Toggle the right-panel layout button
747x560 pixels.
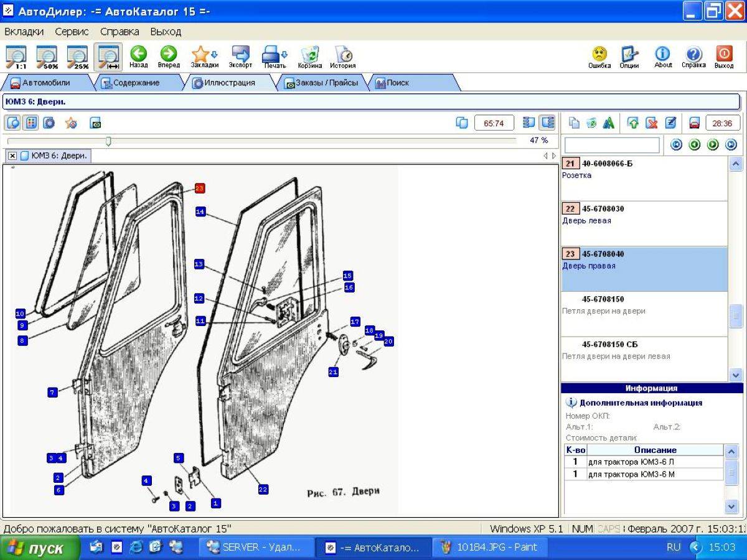(547, 123)
